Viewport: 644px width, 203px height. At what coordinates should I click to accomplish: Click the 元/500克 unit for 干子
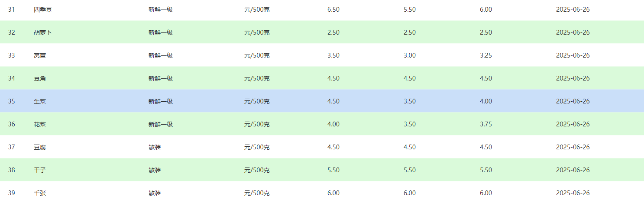pyautogui.click(x=257, y=170)
